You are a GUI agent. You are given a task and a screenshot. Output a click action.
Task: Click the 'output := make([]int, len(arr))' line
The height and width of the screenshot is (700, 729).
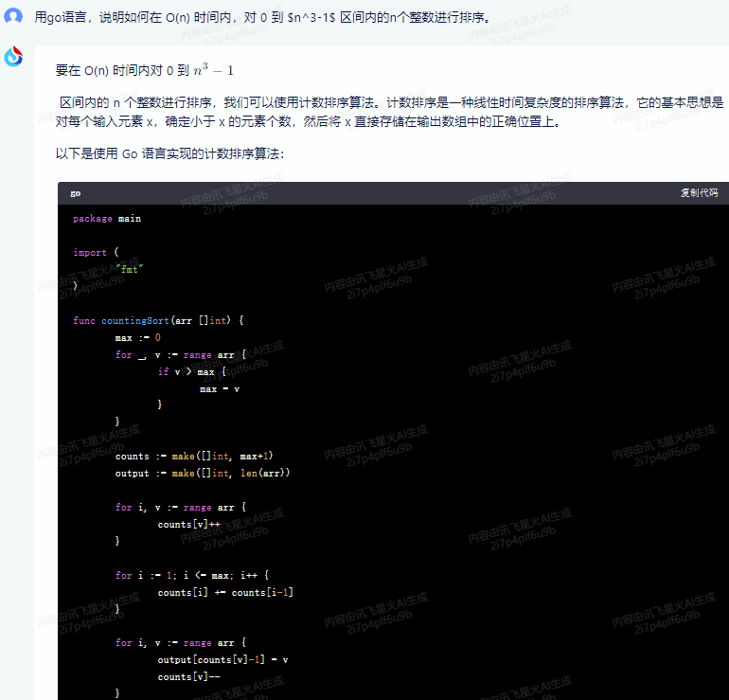pyautogui.click(x=203, y=473)
